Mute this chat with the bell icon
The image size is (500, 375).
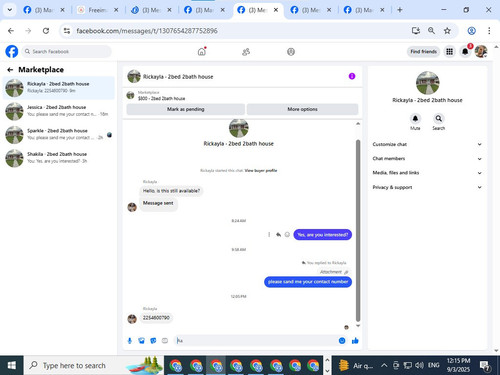tap(415, 119)
